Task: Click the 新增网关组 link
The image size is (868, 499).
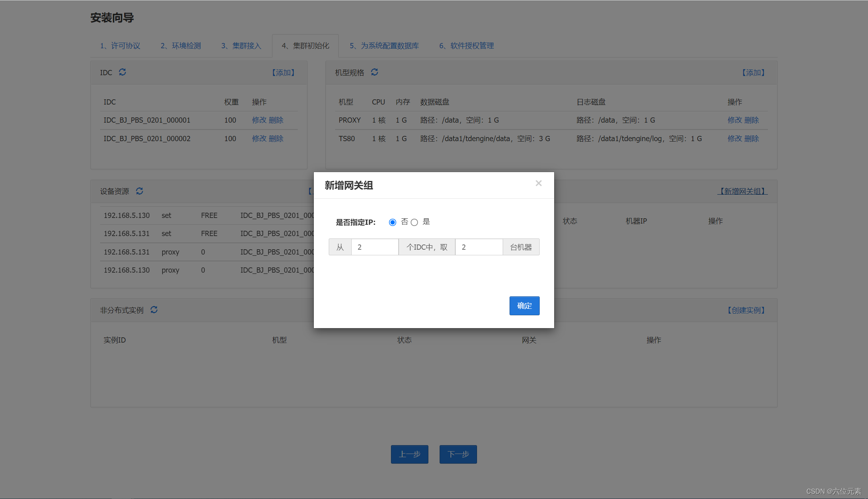Action: (x=742, y=191)
